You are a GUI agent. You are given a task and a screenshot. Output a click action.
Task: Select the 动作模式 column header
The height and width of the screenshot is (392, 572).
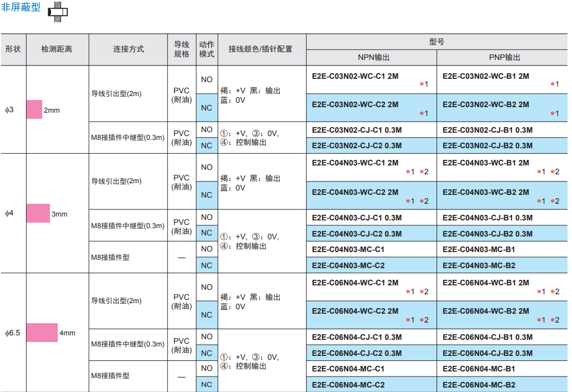point(207,49)
